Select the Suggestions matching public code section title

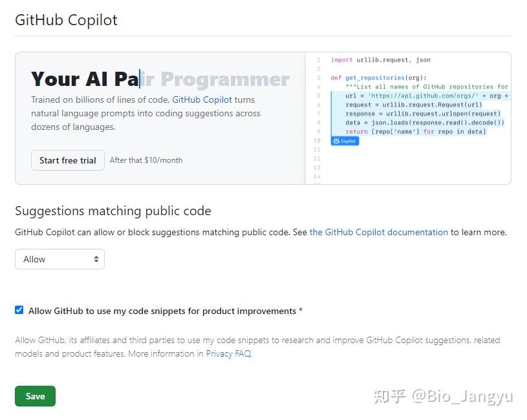(111, 211)
